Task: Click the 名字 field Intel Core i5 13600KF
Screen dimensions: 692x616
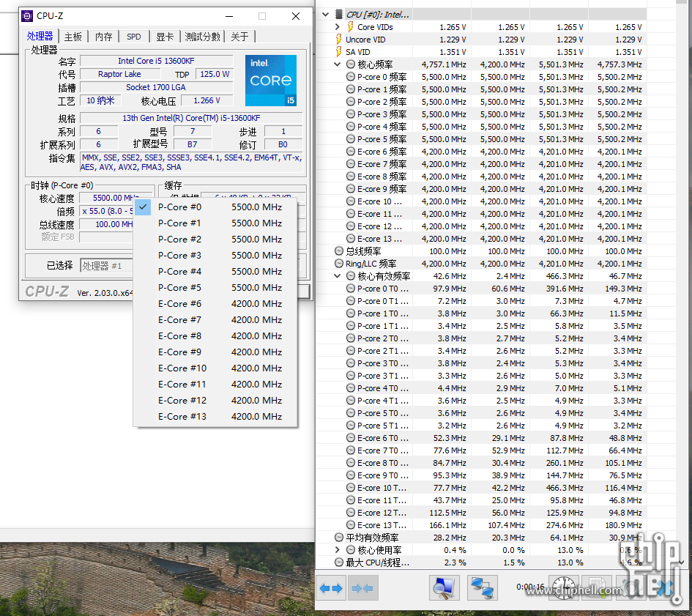Action: pyautogui.click(x=156, y=61)
